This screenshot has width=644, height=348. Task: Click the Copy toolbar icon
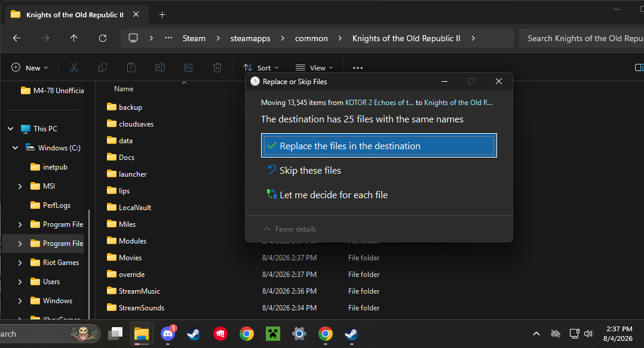pos(103,67)
